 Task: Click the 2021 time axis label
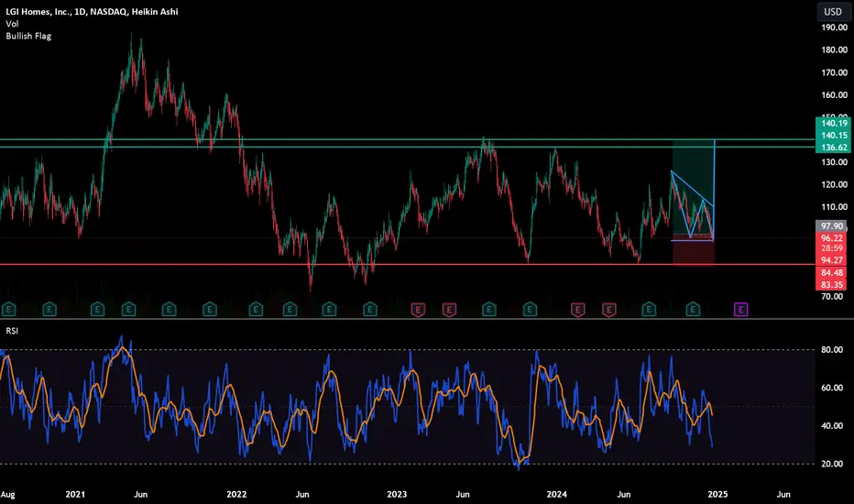(x=75, y=495)
